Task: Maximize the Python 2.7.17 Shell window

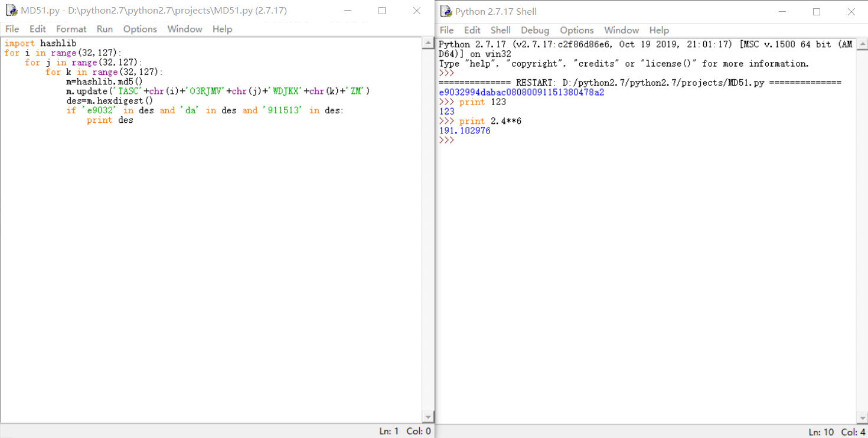Action: (x=817, y=12)
